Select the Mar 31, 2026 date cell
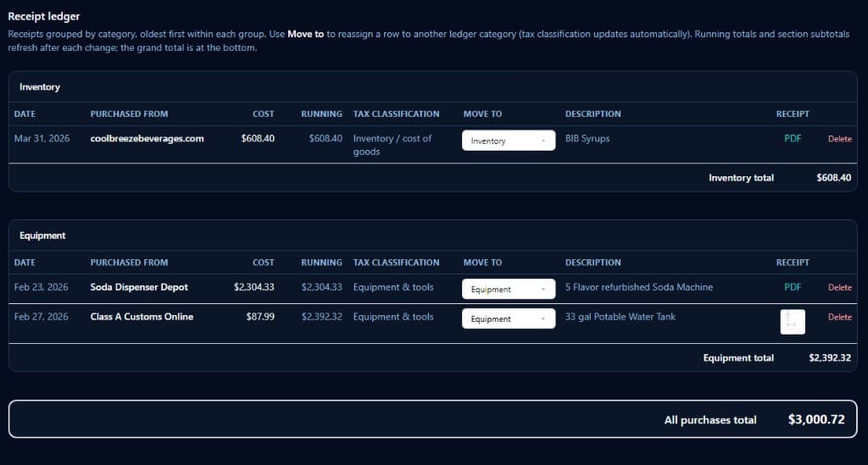 click(x=42, y=139)
